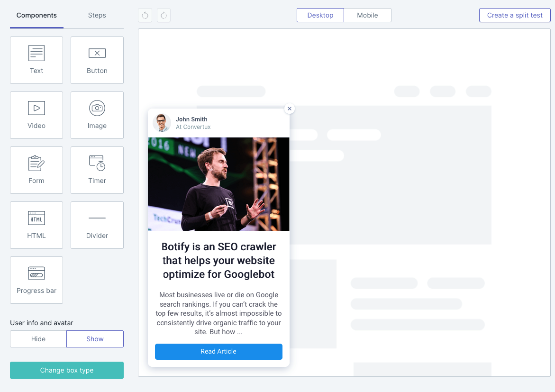
Task: Add a Button component
Action: (97, 60)
